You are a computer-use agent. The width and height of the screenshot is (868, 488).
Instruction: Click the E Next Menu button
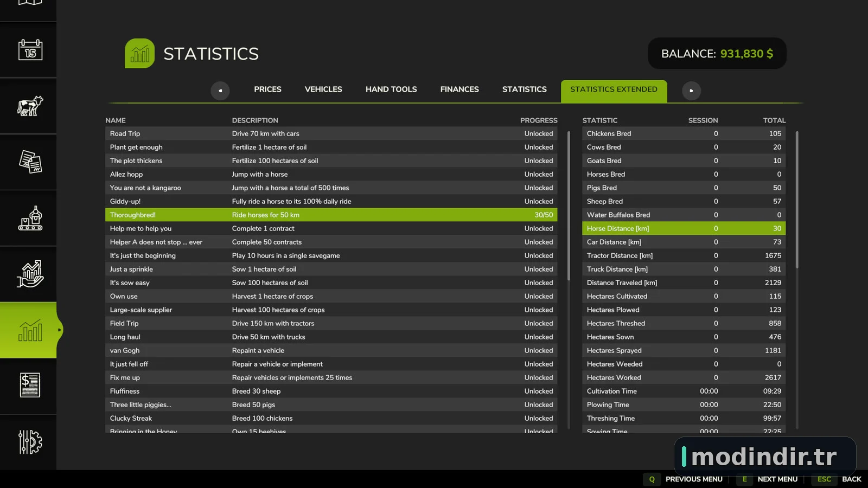[x=767, y=479]
